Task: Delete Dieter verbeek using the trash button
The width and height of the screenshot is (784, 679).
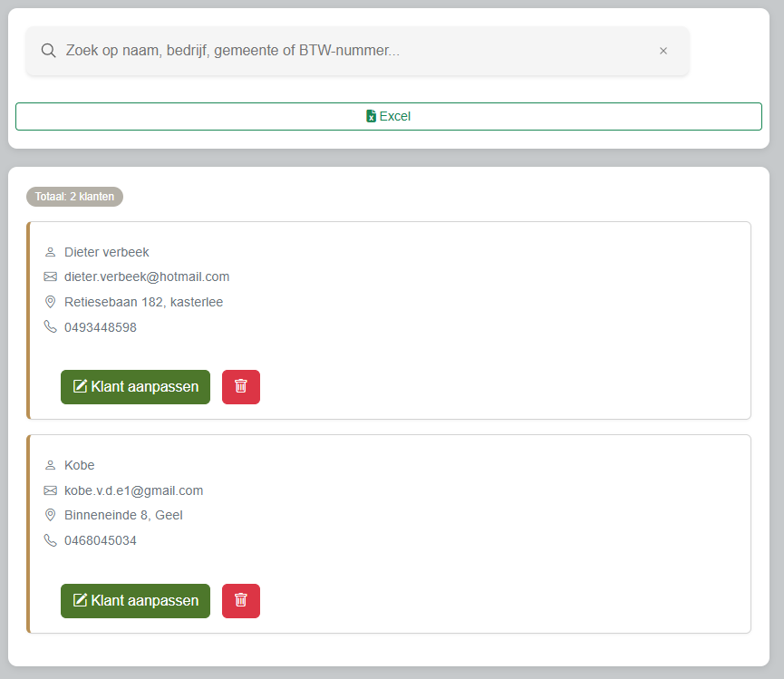Action: click(x=240, y=387)
